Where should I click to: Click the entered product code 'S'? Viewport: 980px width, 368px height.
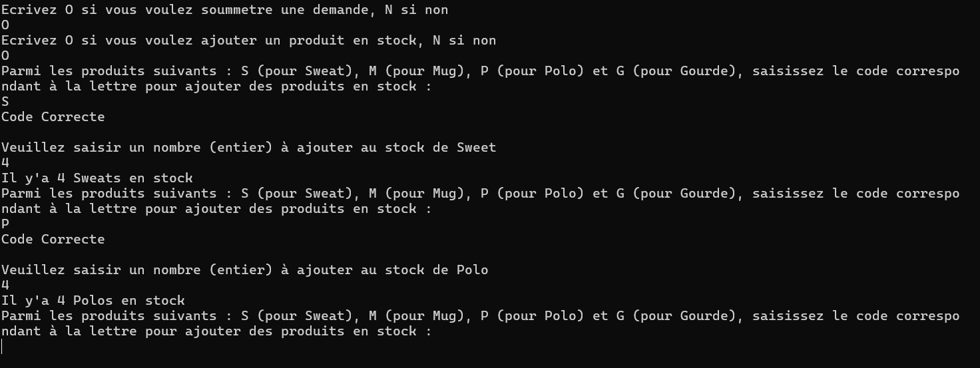pyautogui.click(x=5, y=102)
